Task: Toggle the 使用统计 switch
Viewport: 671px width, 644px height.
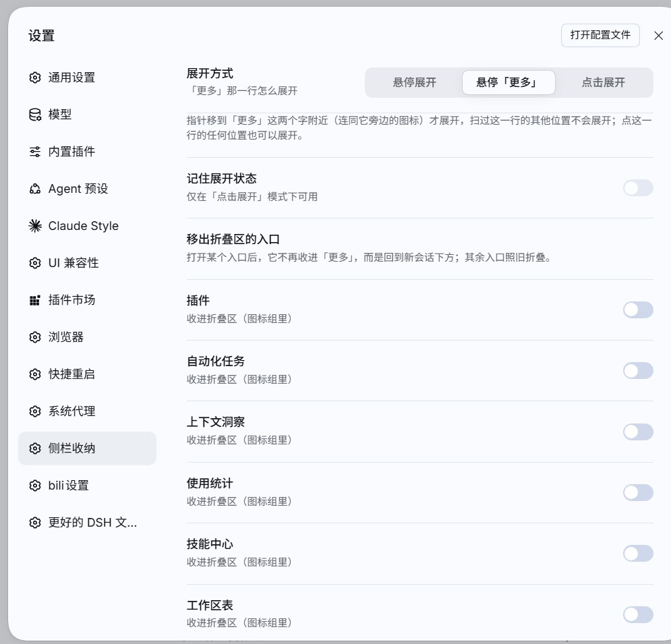Action: tap(638, 492)
